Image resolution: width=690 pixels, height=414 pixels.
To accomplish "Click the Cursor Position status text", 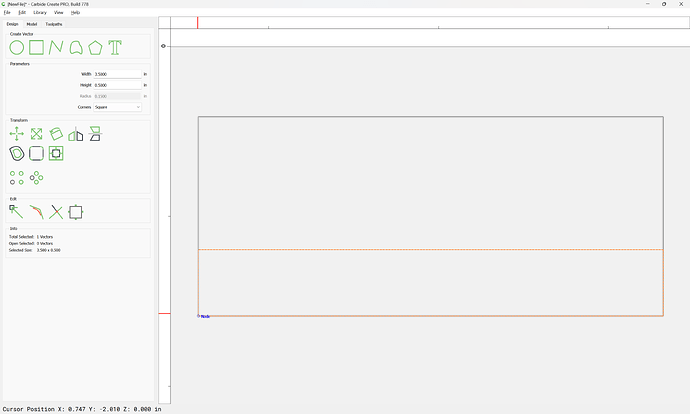I will [82, 409].
